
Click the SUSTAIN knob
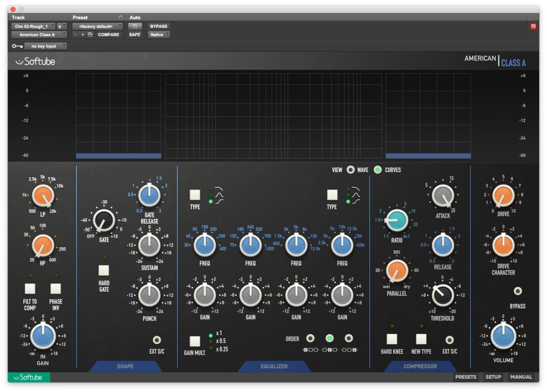coord(149,245)
